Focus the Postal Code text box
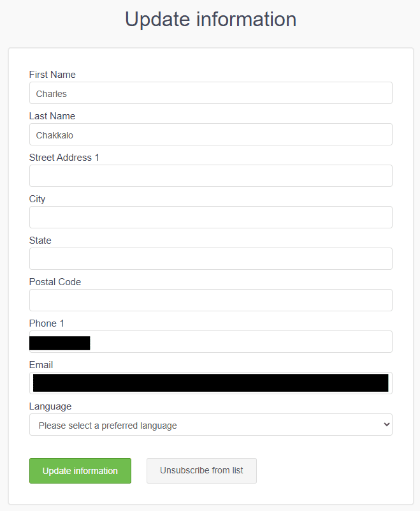This screenshot has width=420, height=511. tap(210, 300)
